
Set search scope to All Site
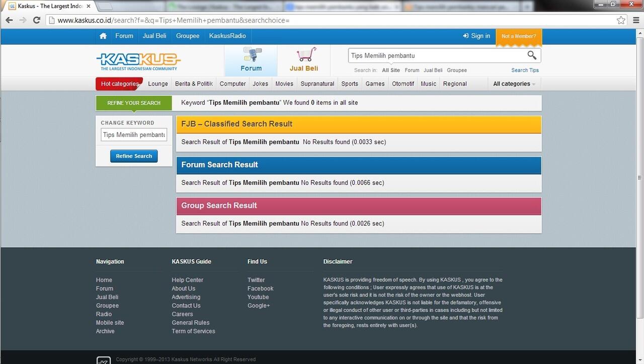[x=391, y=70]
